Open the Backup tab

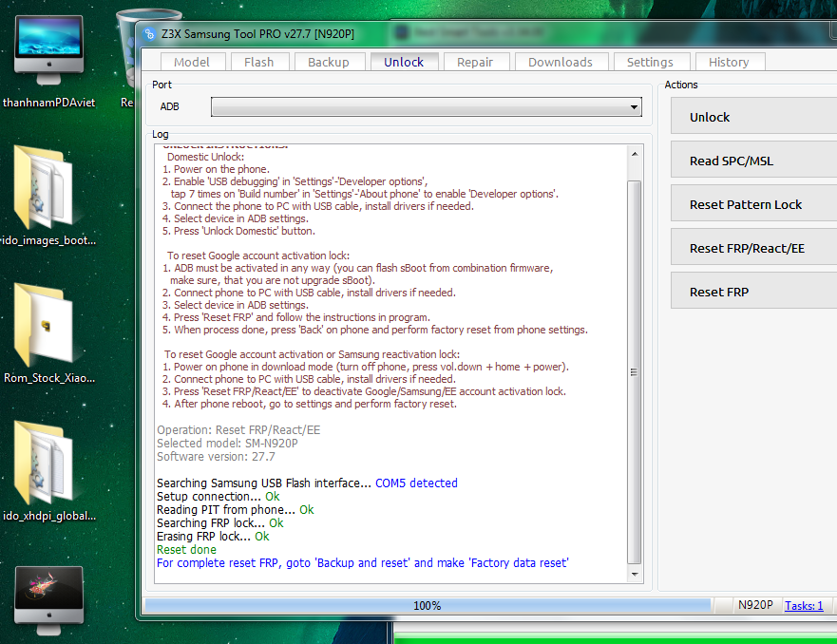pyautogui.click(x=329, y=62)
